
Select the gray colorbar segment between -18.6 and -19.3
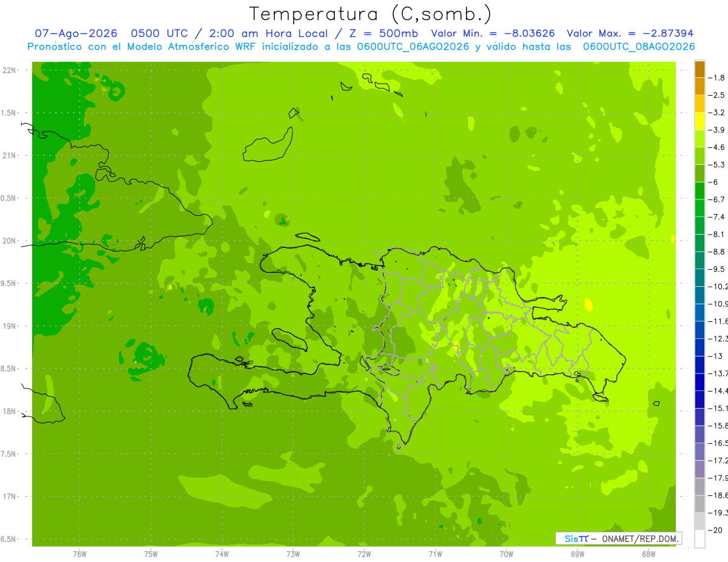(x=699, y=504)
